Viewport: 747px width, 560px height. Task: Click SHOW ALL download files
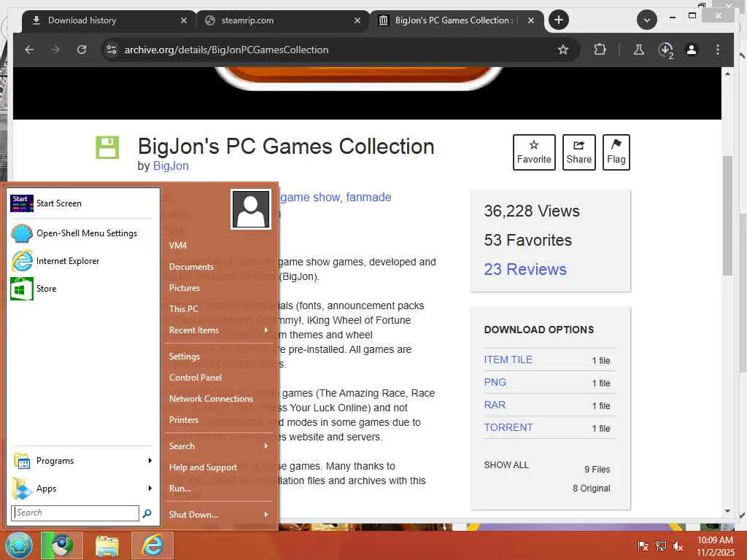click(506, 464)
